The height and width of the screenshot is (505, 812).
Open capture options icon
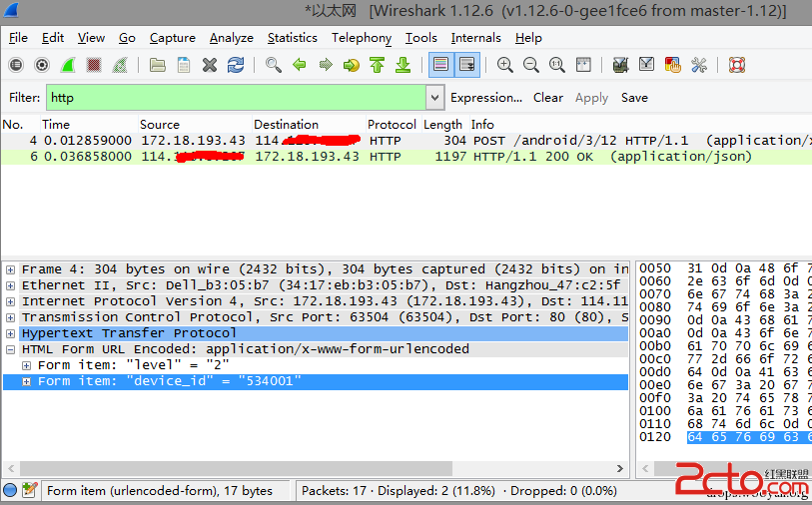point(42,65)
